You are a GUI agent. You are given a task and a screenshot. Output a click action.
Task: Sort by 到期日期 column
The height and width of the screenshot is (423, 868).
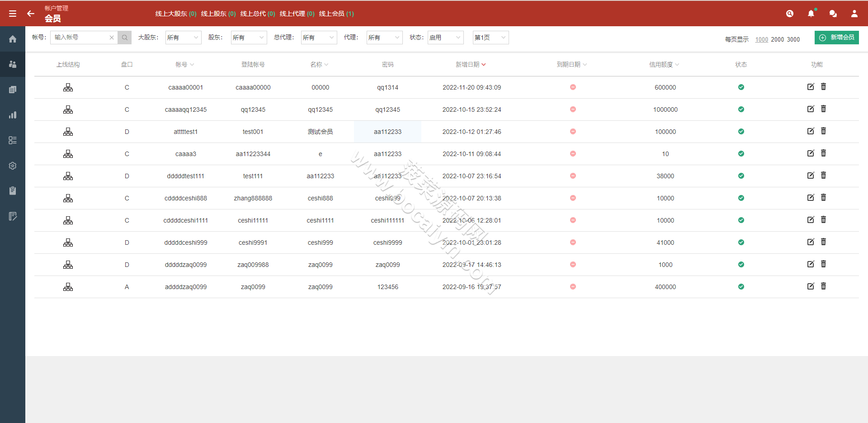(x=572, y=65)
